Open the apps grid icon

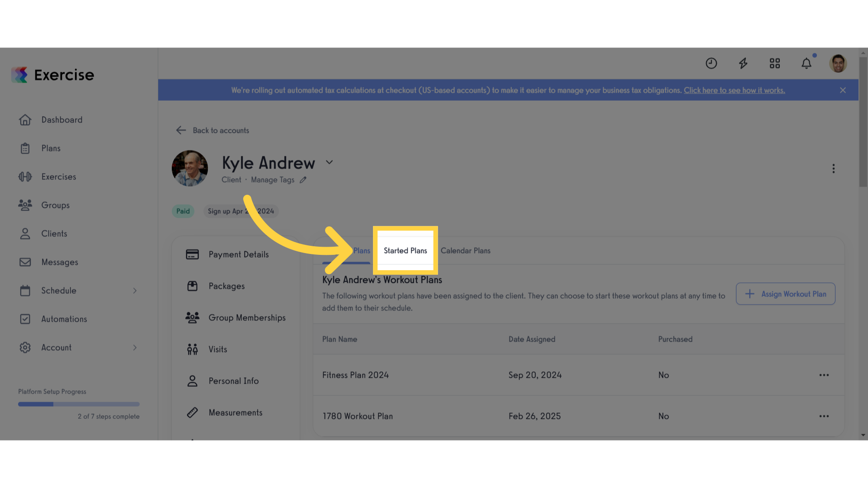(775, 63)
